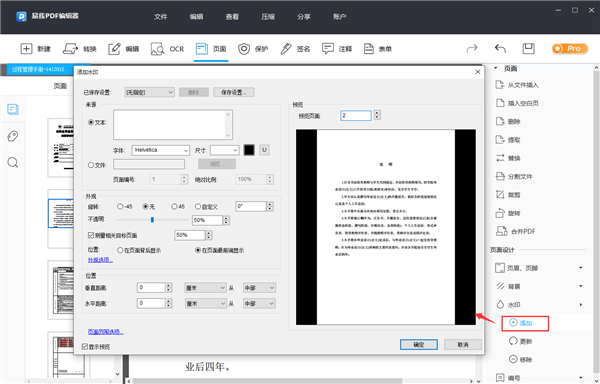This screenshot has height=384, width=600.
Task: Open vertical distance 'from' position dropdown
Action: pos(259,288)
